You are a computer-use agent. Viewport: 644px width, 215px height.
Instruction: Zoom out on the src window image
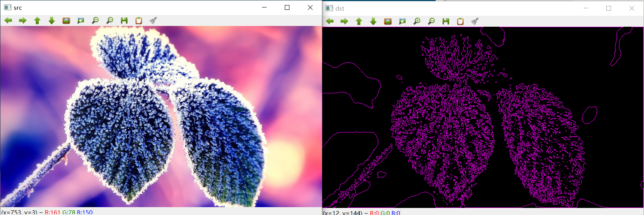pos(110,20)
